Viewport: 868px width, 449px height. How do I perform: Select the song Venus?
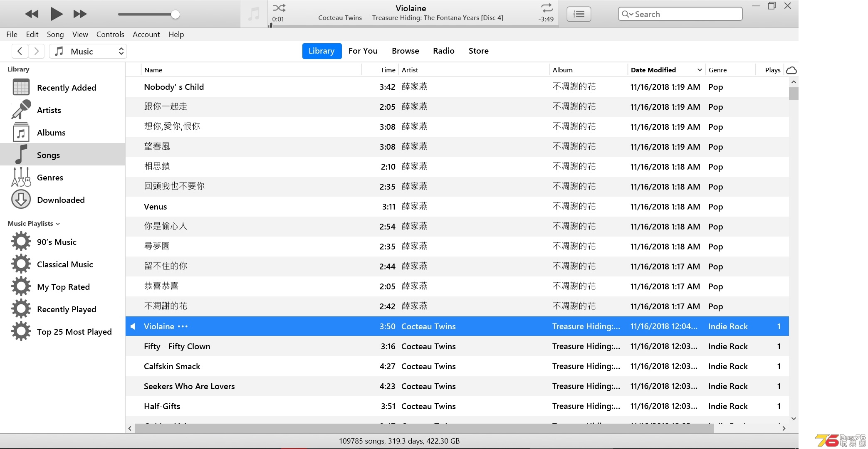click(457, 207)
